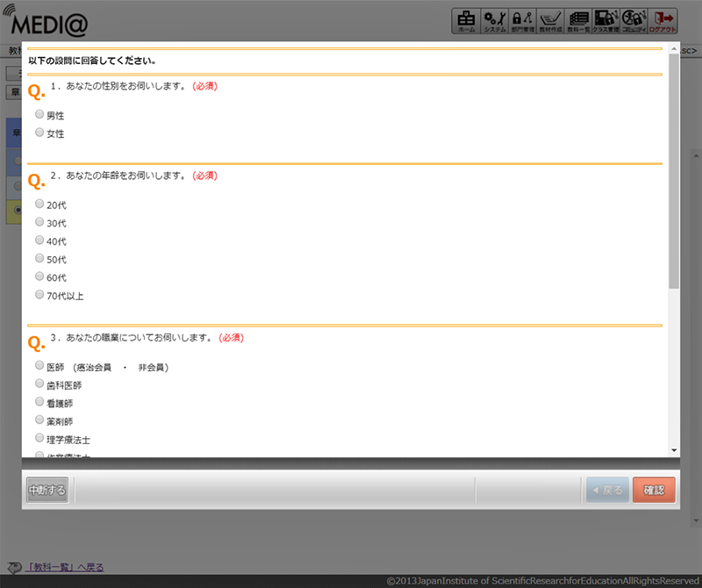Follow the 「教科一覧」へ戻る link
Viewport: 702px width, 588px height.
pyautogui.click(x=65, y=567)
